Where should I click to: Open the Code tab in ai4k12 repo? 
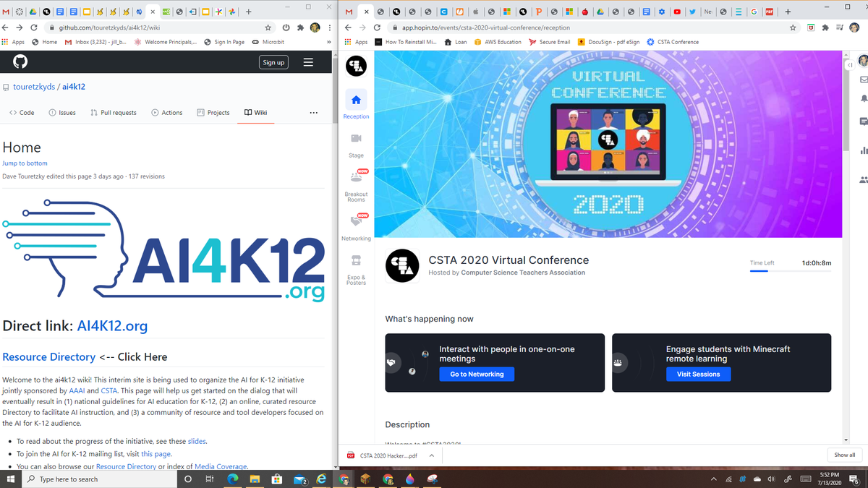(x=22, y=113)
